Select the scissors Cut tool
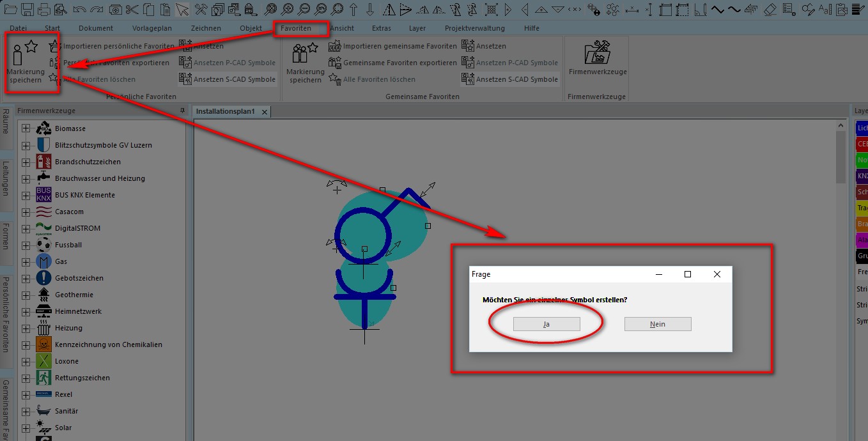 [x=132, y=9]
